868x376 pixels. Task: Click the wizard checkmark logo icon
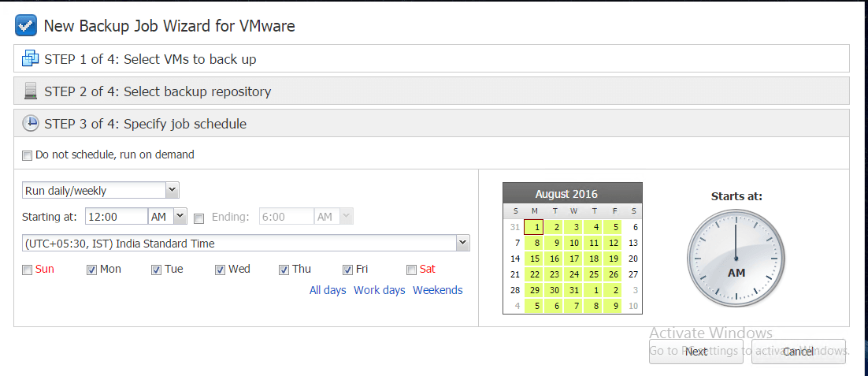pos(26,26)
